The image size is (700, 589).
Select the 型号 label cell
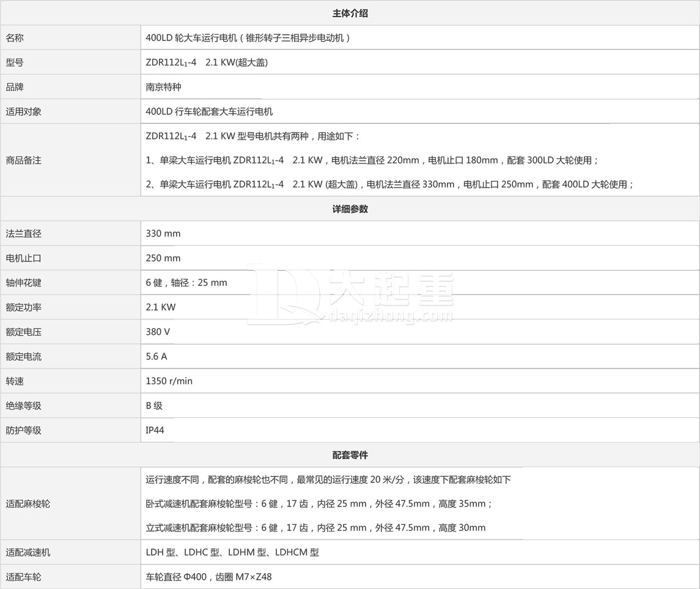70,62
